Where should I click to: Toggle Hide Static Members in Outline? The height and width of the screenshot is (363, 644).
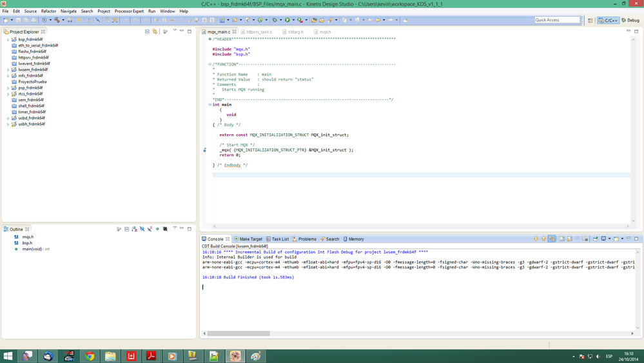[150, 229]
